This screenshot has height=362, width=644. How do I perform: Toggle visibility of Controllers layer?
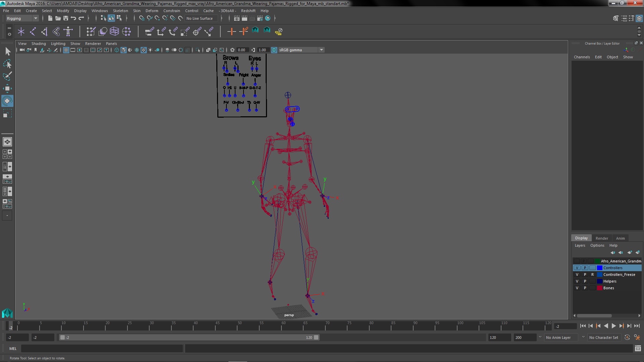pos(577,267)
